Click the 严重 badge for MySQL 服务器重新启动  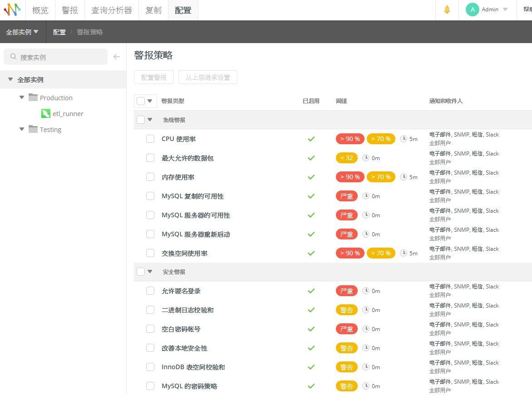[x=346, y=234]
